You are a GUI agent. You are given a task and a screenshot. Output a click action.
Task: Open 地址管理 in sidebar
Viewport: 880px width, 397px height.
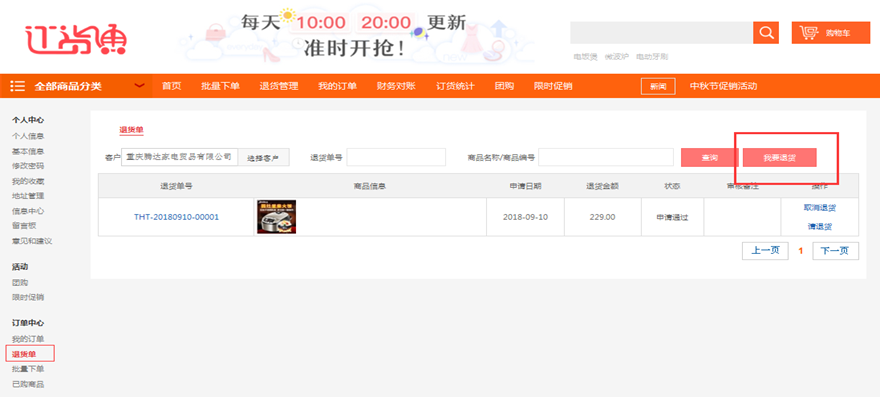tap(28, 196)
